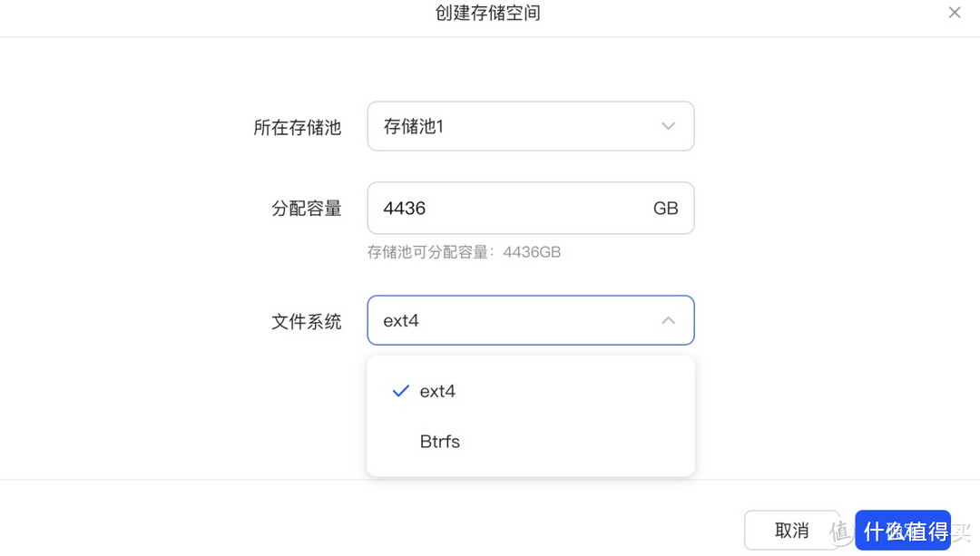
Task: Click the 什么值得买 watermark logo
Action: pyautogui.click(x=903, y=530)
